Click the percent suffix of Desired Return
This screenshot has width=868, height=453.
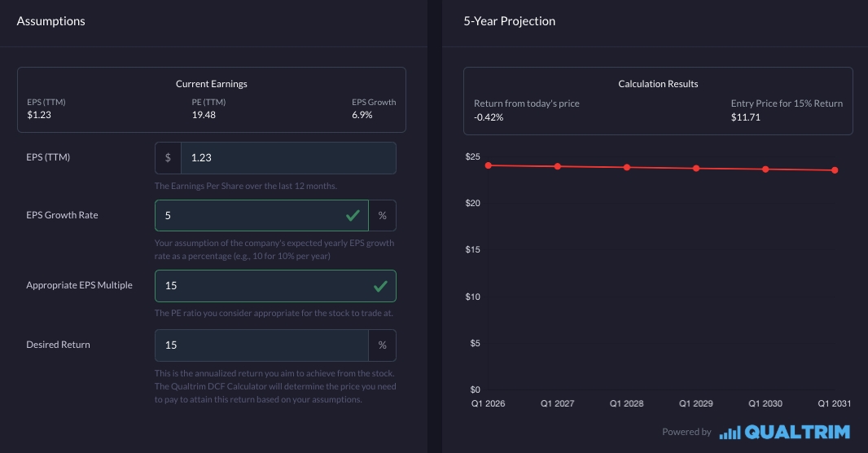(383, 345)
